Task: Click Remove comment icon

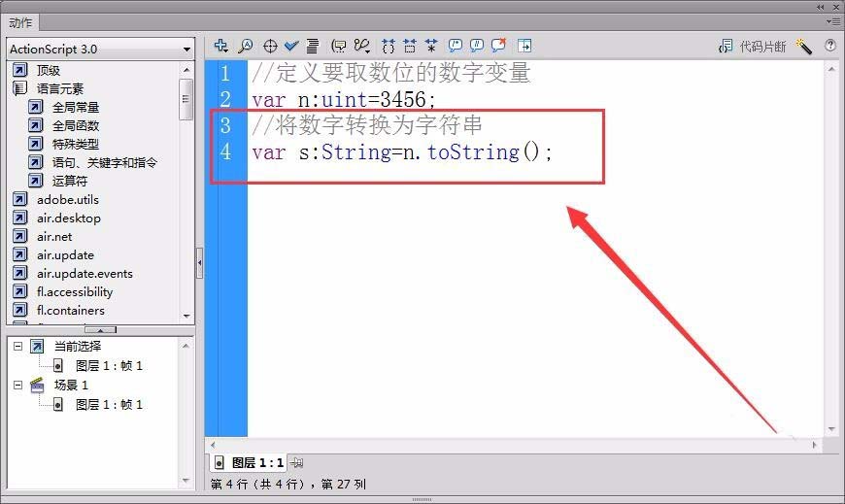Action: 498,46
